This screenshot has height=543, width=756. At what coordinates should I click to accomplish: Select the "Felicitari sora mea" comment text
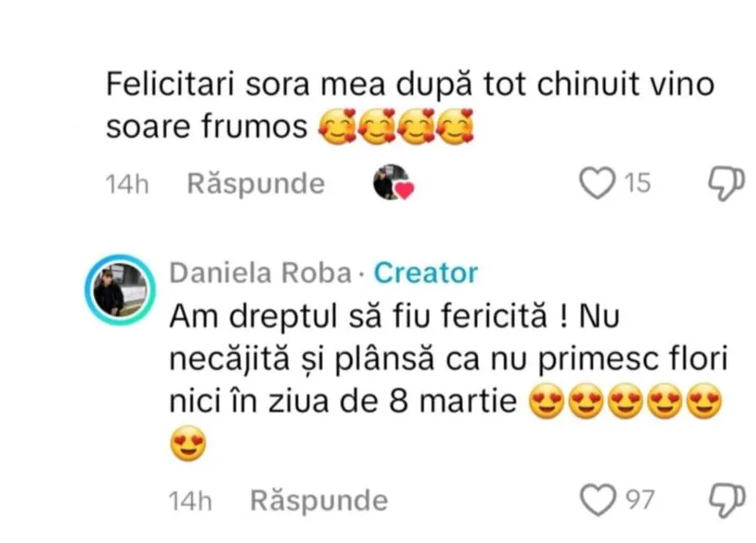[410, 105]
